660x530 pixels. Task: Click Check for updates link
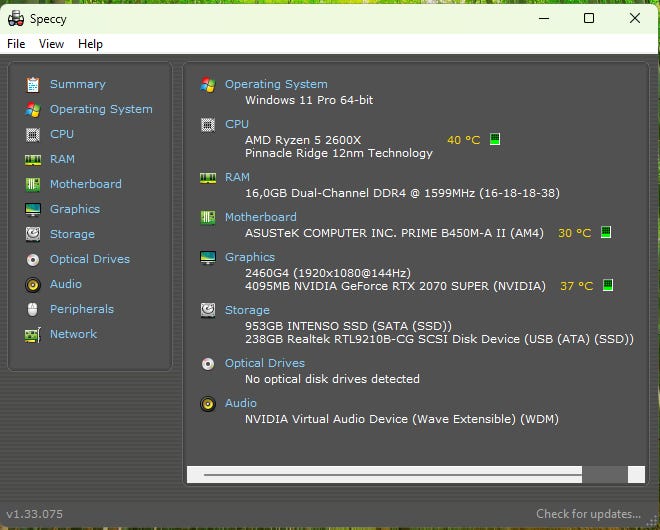(x=588, y=514)
